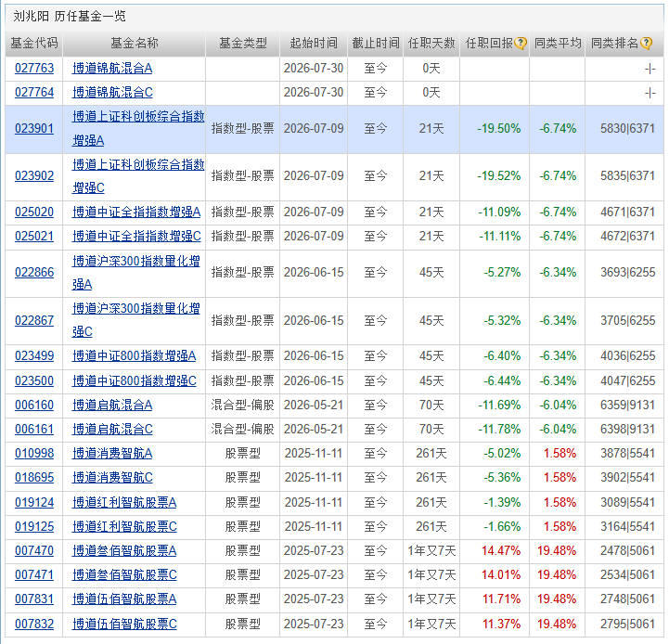This screenshot has height=644, width=669.
Task: Open fund code 007470 link
Action: [34, 551]
